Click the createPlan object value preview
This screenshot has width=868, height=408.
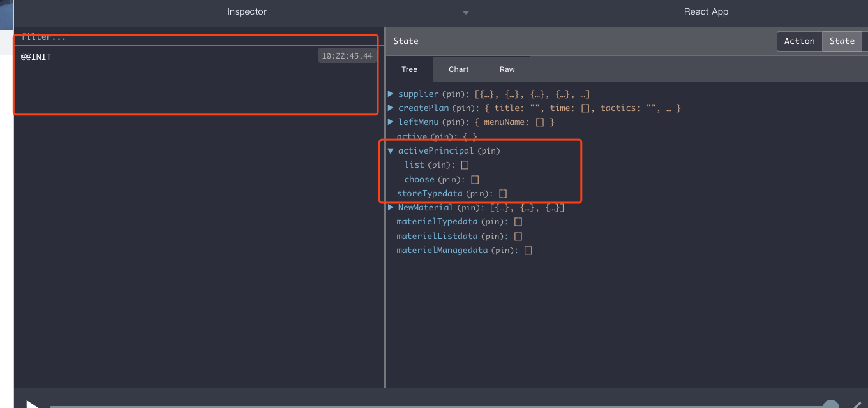point(583,108)
